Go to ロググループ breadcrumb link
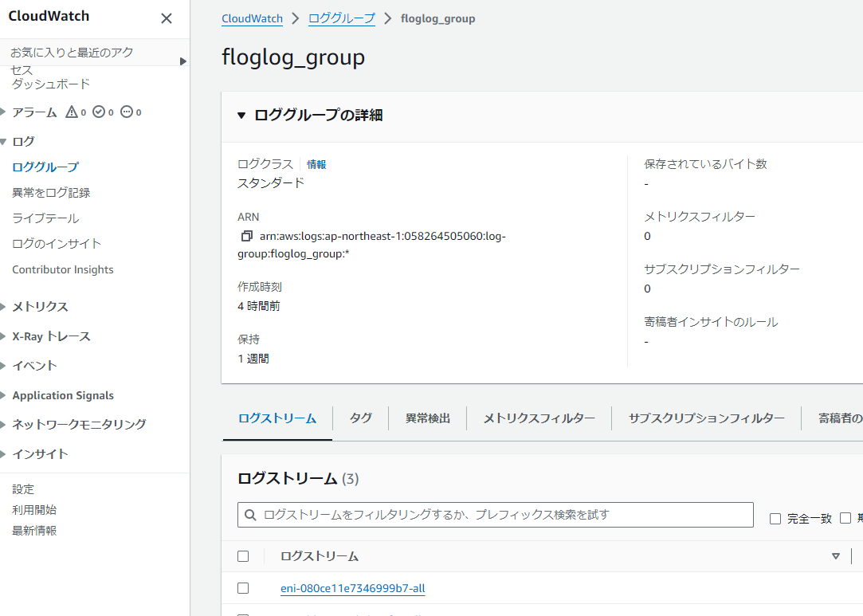The height and width of the screenshot is (616, 863). (x=342, y=18)
